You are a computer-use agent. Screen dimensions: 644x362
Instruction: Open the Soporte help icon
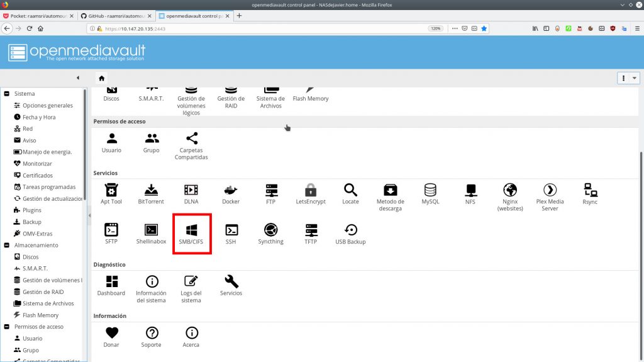tap(152, 337)
